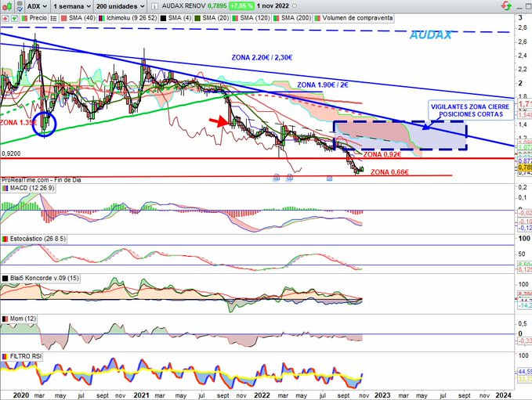The width and height of the screenshot is (532, 400).
Task: Open Estocástico (26 8 5) panel settings
Action: click(x=38, y=239)
